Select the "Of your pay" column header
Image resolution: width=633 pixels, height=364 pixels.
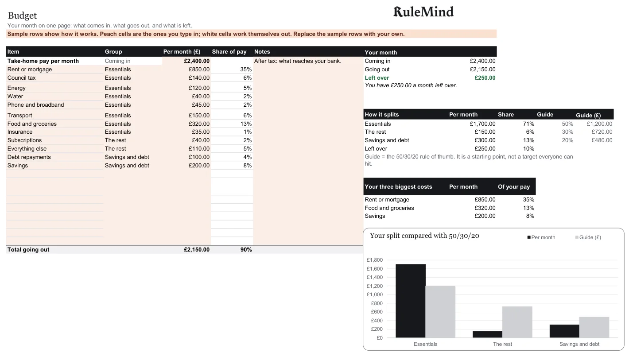pos(514,187)
